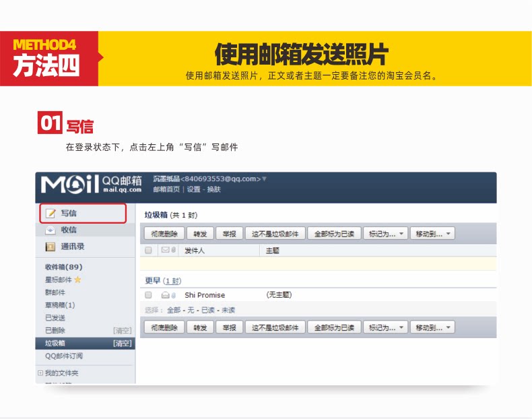Viewport: 532px width, 419px height.
Task: Click the 1 封 link beside 更早
Action: (172, 281)
